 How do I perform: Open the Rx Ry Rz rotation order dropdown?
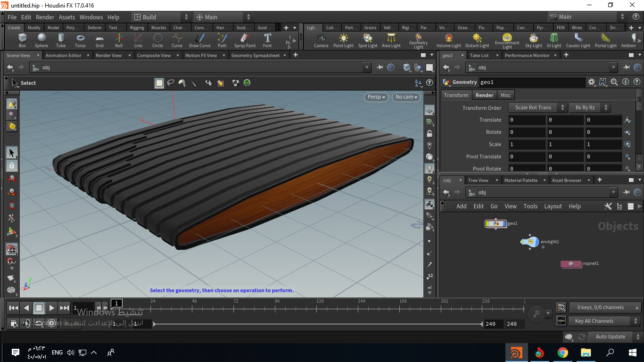coord(590,107)
